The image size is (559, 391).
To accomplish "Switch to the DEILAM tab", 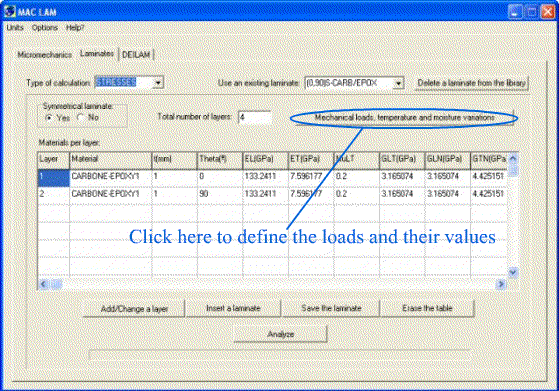I will [136, 55].
